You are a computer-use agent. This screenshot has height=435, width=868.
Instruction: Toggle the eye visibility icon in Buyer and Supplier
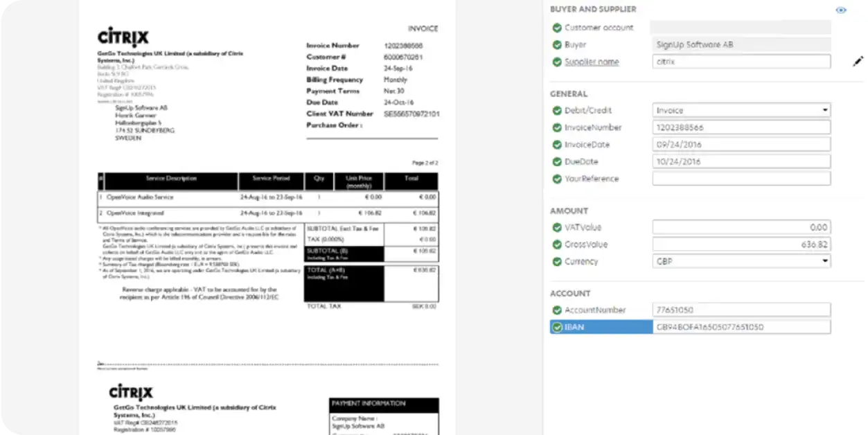pos(841,10)
